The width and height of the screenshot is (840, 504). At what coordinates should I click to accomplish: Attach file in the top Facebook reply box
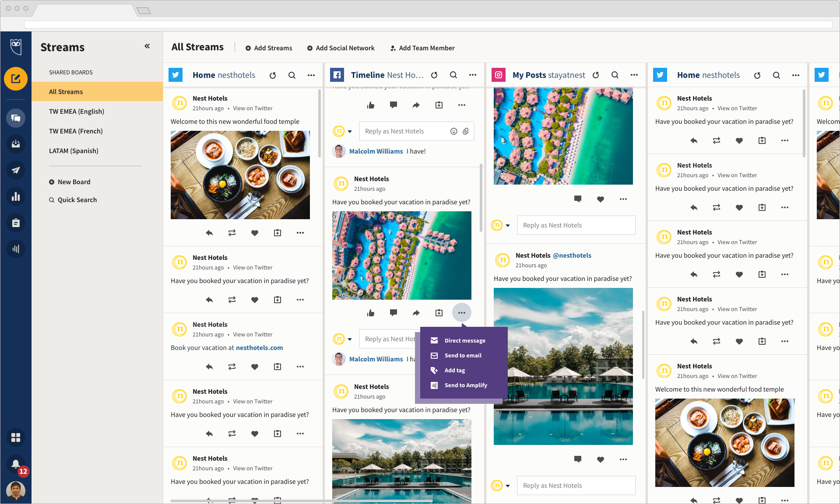point(466,131)
